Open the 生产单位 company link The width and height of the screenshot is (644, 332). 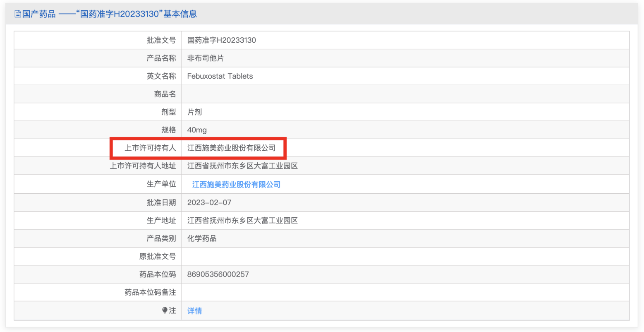point(236,185)
